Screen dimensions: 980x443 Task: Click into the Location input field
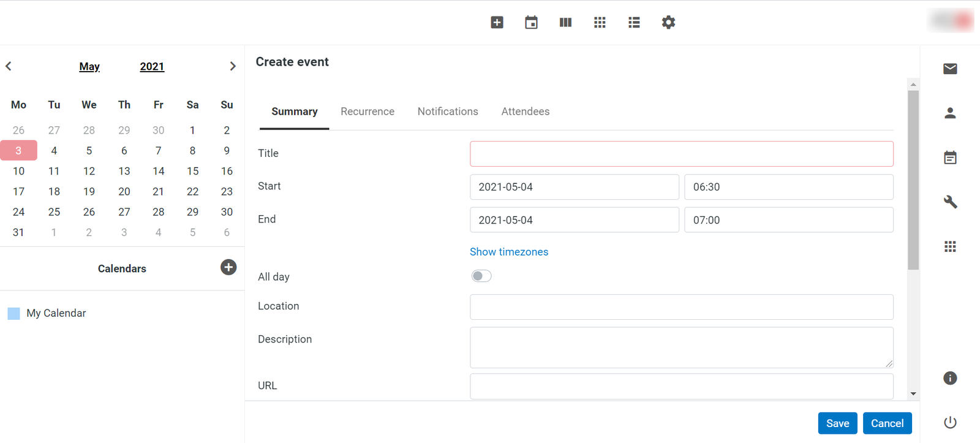click(682, 307)
